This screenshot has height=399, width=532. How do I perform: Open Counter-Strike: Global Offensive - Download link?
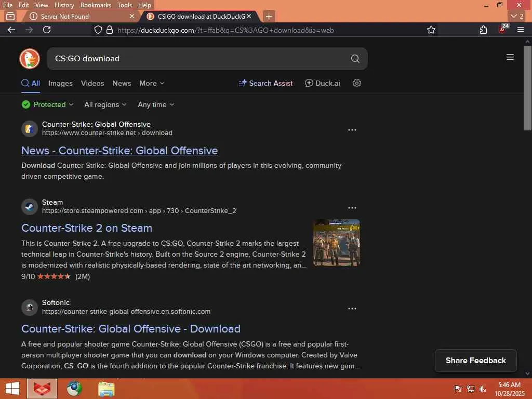click(x=130, y=329)
